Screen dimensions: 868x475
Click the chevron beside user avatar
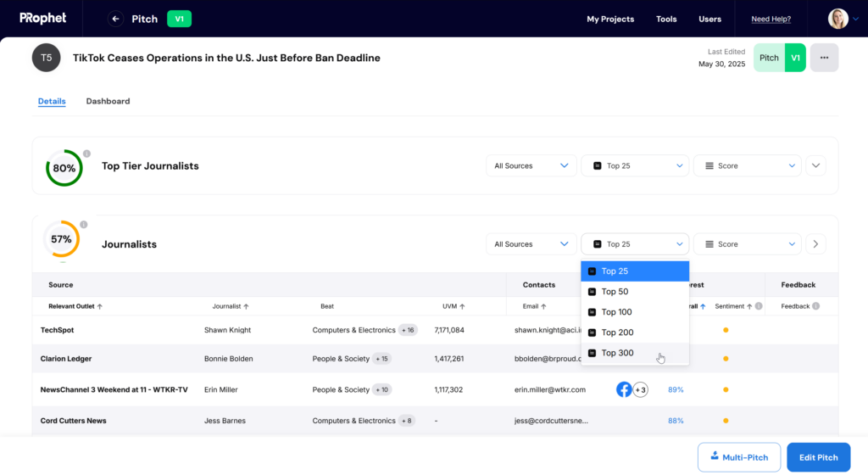click(x=856, y=19)
